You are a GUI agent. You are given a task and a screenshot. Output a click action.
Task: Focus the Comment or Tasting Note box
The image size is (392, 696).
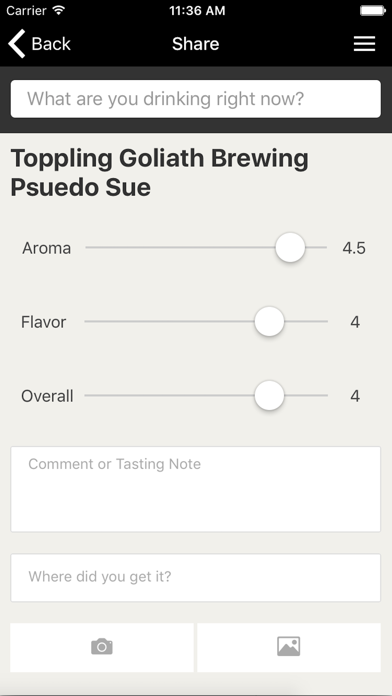click(x=196, y=489)
